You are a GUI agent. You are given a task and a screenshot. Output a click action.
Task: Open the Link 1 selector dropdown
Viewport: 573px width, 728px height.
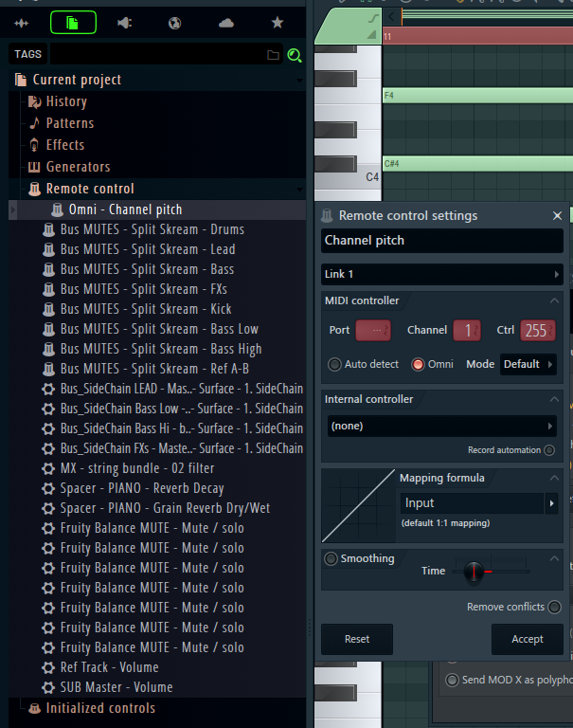441,274
